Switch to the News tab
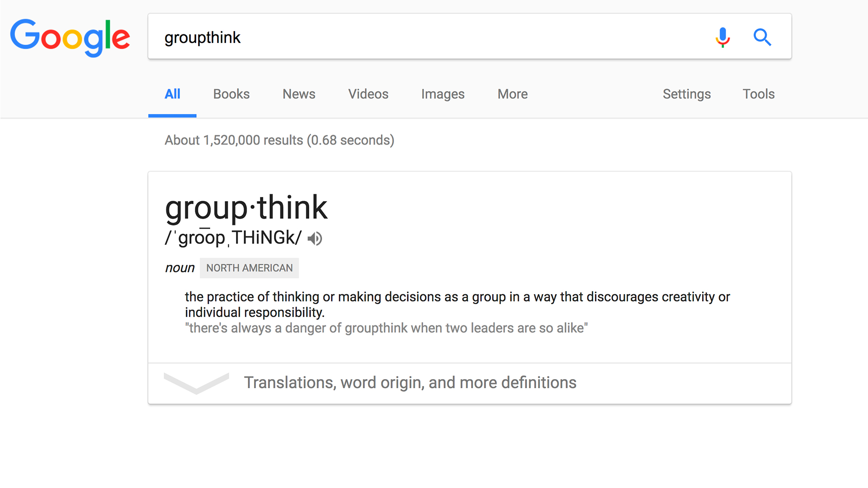This screenshot has width=868, height=488. pos(299,94)
